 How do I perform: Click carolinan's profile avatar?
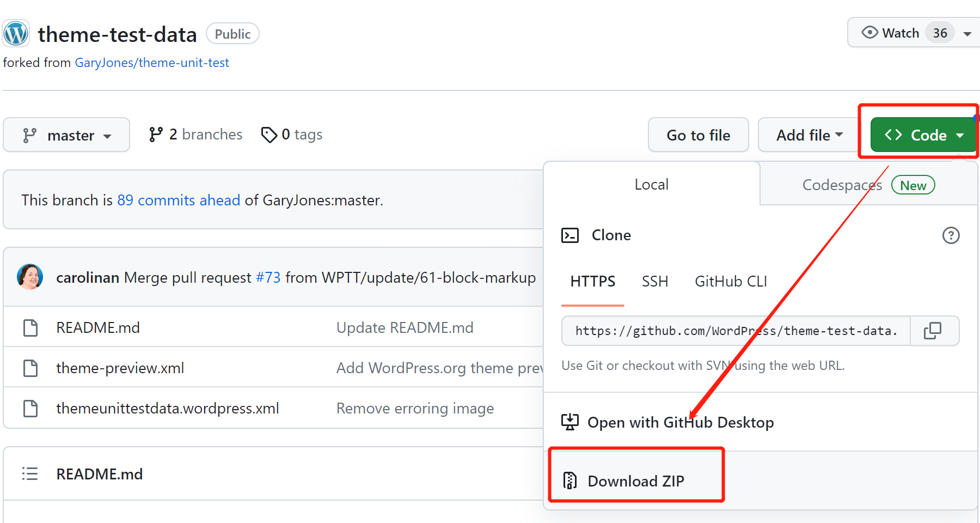pyautogui.click(x=30, y=277)
